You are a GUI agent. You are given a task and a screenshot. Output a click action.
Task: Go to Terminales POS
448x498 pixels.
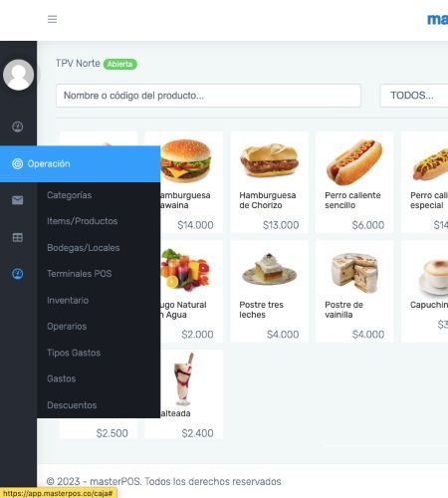coord(80,274)
